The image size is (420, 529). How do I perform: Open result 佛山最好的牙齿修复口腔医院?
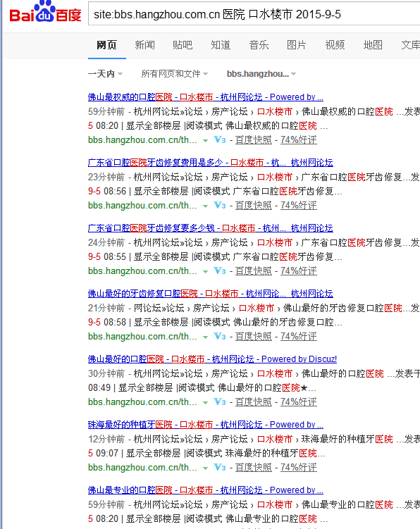point(186,294)
